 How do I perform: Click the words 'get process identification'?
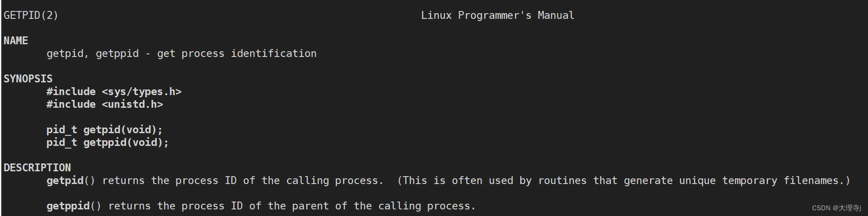(x=237, y=53)
